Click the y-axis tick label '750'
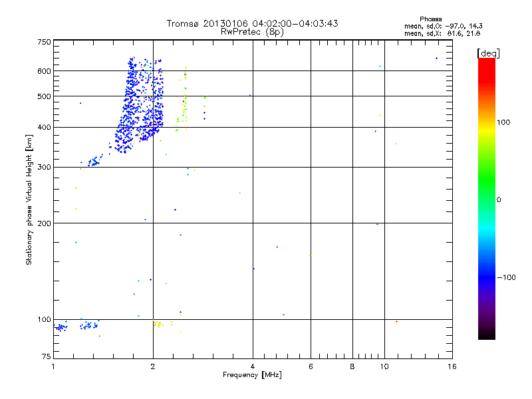Viewport: 532px width, 399px height. point(44,42)
